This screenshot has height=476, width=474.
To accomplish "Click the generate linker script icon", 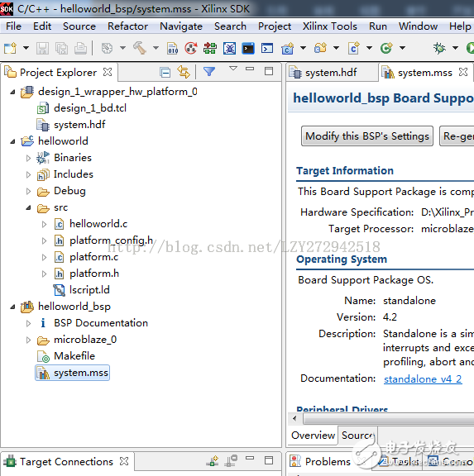I will [x=173, y=48].
